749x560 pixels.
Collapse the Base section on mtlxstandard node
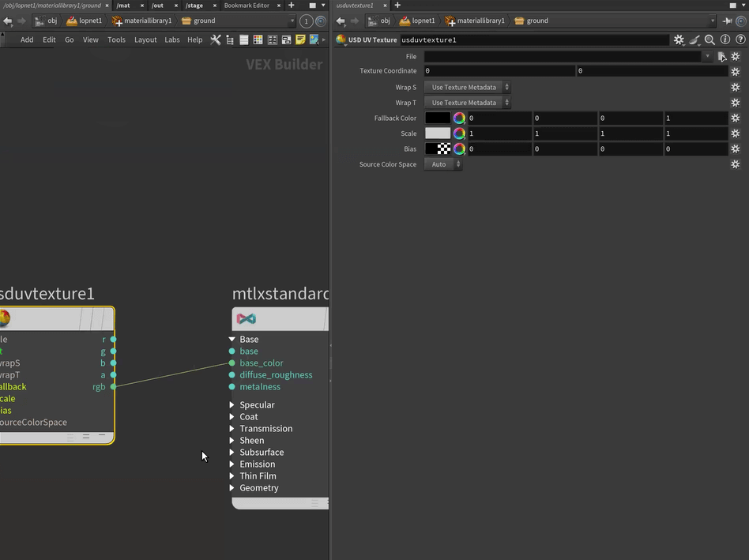pos(232,340)
